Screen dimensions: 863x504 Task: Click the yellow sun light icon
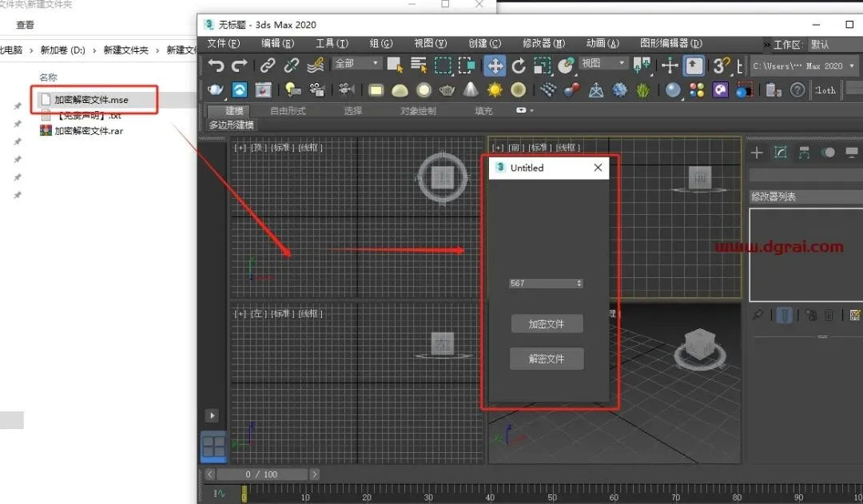pyautogui.click(x=495, y=89)
